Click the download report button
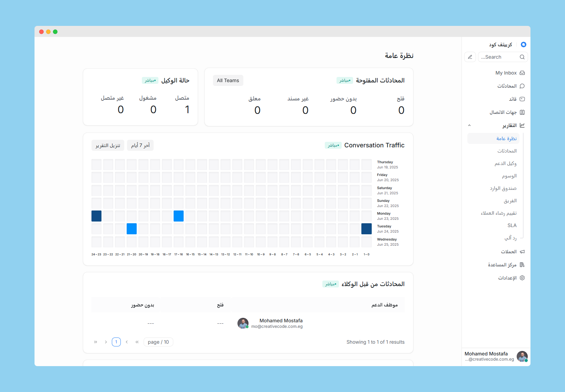 [x=108, y=145]
